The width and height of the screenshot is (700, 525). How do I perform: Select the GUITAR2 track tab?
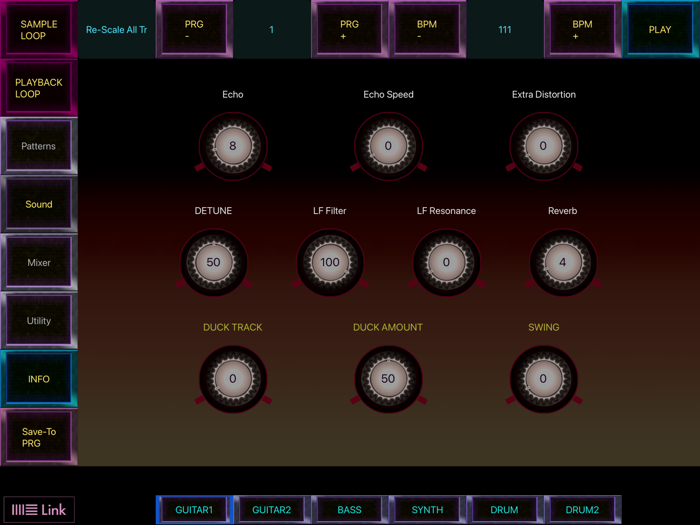click(x=272, y=509)
